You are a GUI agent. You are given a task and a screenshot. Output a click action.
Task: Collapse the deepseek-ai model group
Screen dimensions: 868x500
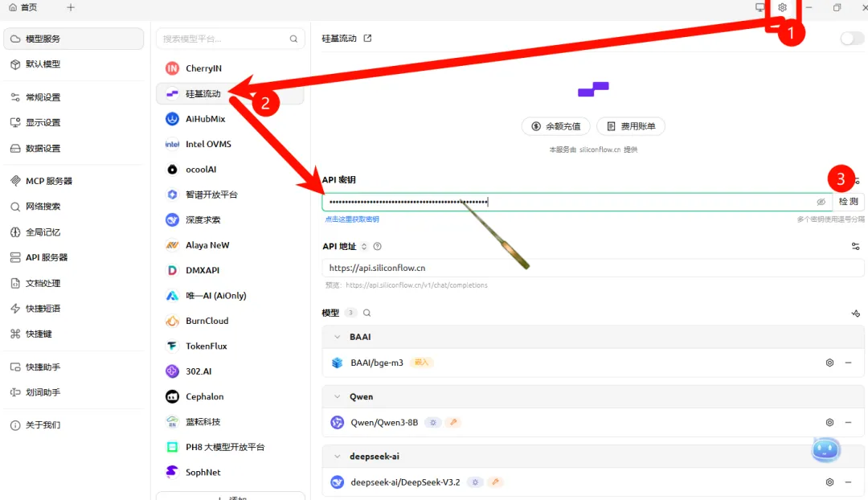click(337, 457)
